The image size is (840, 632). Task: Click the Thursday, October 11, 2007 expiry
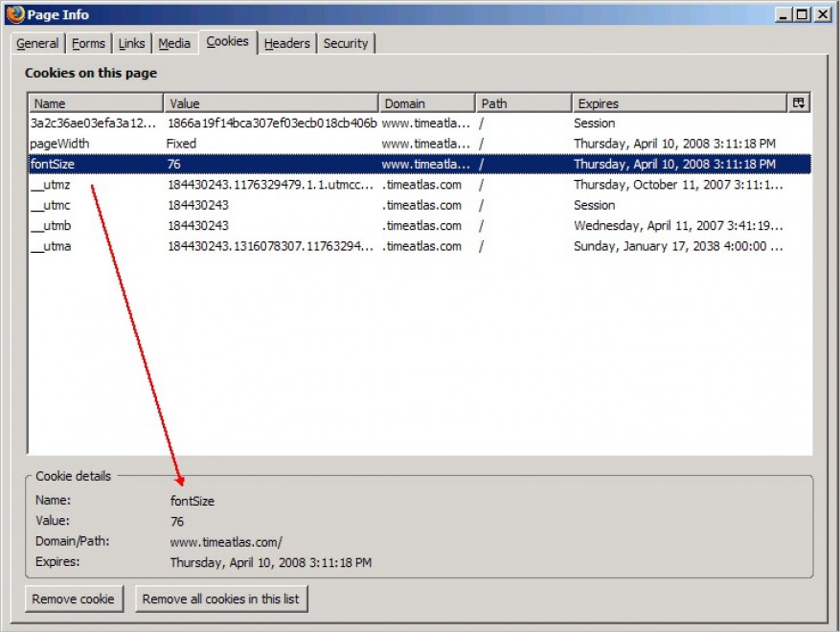tap(678, 185)
